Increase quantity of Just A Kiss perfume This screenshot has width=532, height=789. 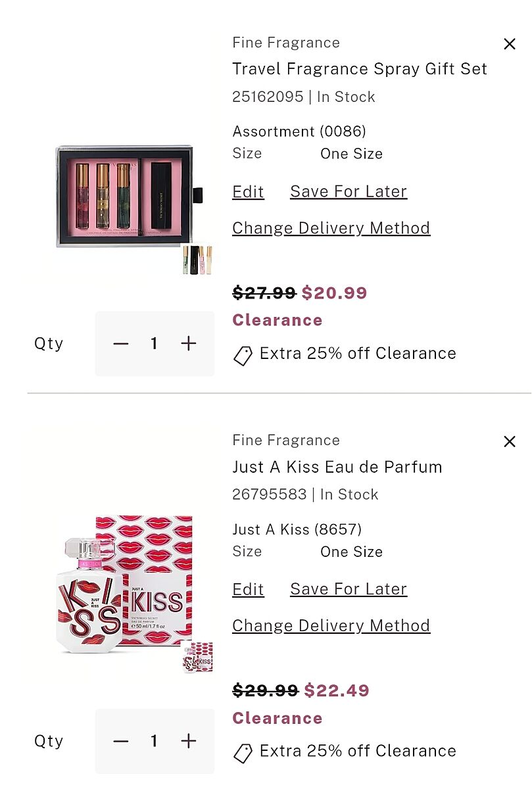click(189, 741)
